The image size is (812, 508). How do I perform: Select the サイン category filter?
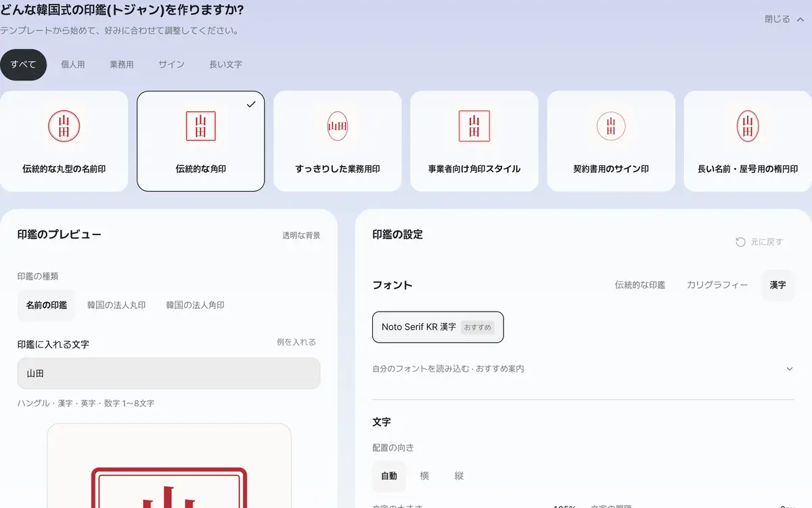(x=171, y=64)
